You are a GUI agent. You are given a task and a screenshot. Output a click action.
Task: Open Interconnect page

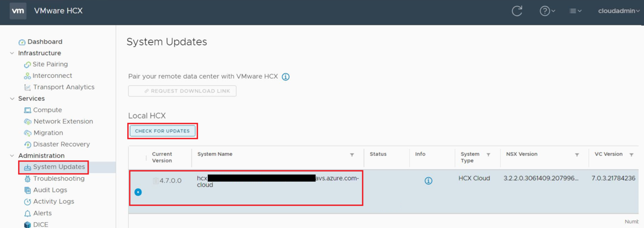click(53, 76)
